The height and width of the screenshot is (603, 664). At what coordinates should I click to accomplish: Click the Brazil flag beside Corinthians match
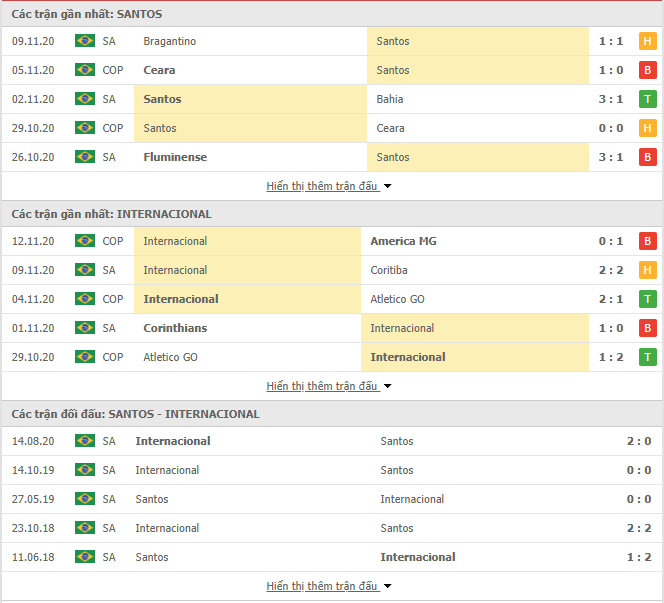pyautogui.click(x=85, y=328)
